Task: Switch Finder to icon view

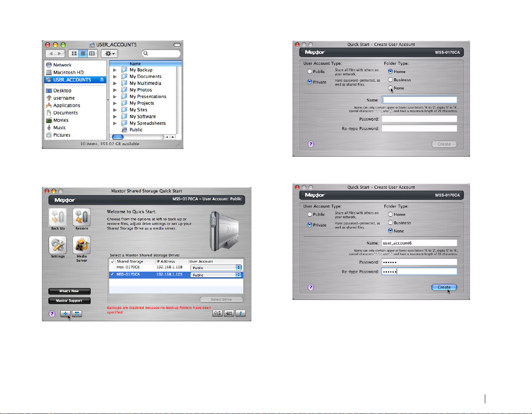Action: point(74,53)
